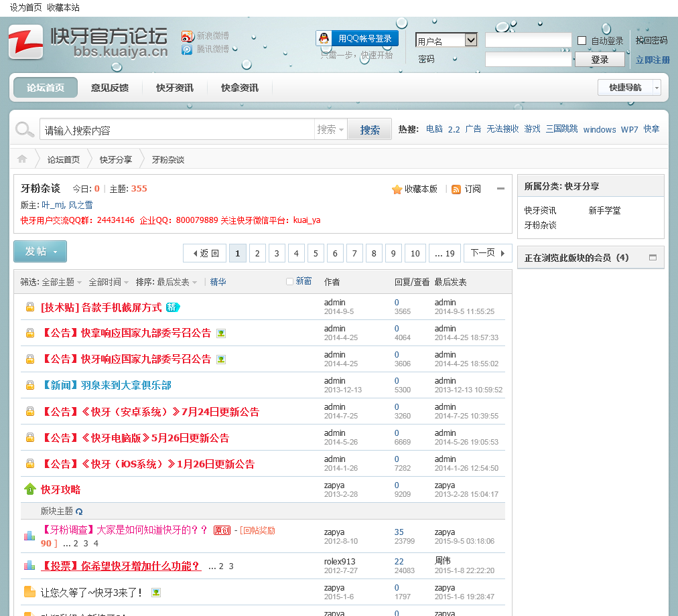Image resolution: width=678 pixels, height=616 pixels.
Task: Toggle the 新窗 checkbox
Action: (290, 282)
